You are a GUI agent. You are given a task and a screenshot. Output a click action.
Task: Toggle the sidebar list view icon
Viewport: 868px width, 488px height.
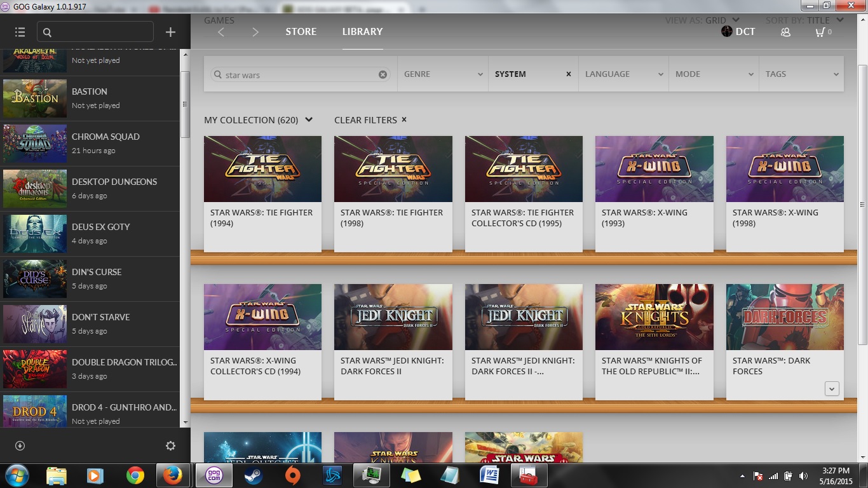point(20,32)
